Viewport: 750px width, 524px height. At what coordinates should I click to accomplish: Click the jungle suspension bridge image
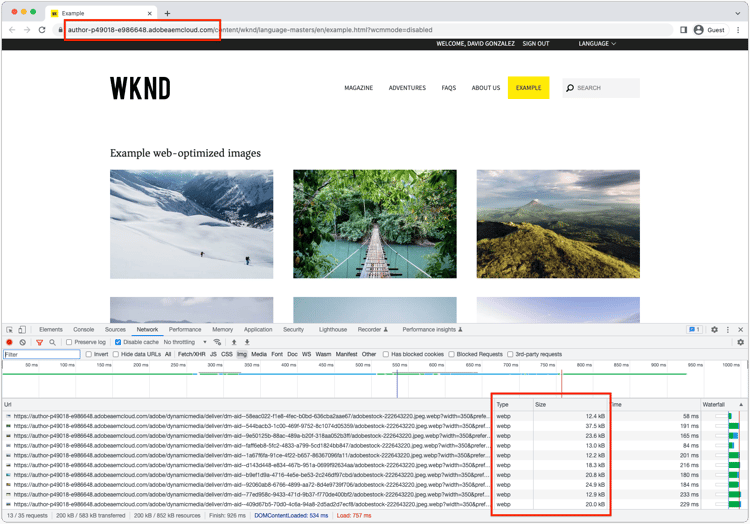[x=375, y=224]
